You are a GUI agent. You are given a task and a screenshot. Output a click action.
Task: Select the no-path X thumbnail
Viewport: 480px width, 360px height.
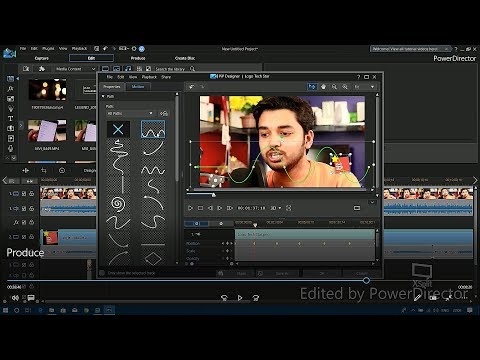tap(118, 129)
